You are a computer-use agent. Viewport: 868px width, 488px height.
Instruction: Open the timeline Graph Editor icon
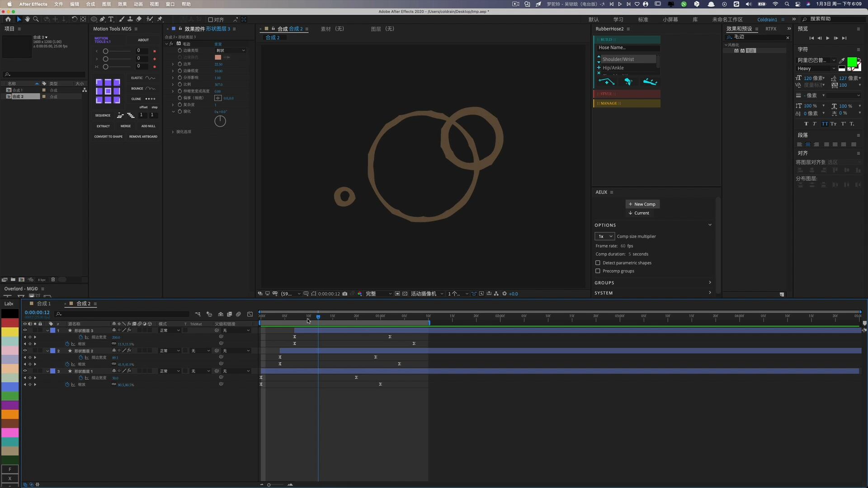pyautogui.click(x=250, y=314)
